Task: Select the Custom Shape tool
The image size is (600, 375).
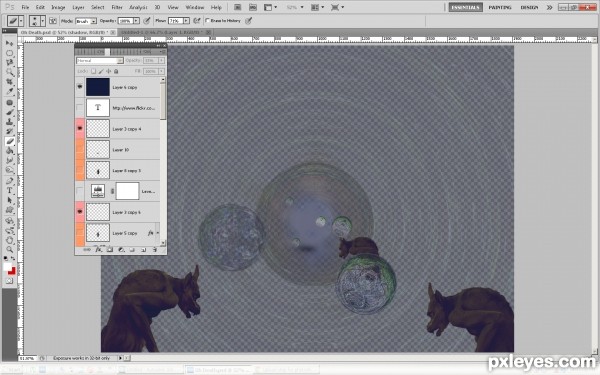Action: 10,210
